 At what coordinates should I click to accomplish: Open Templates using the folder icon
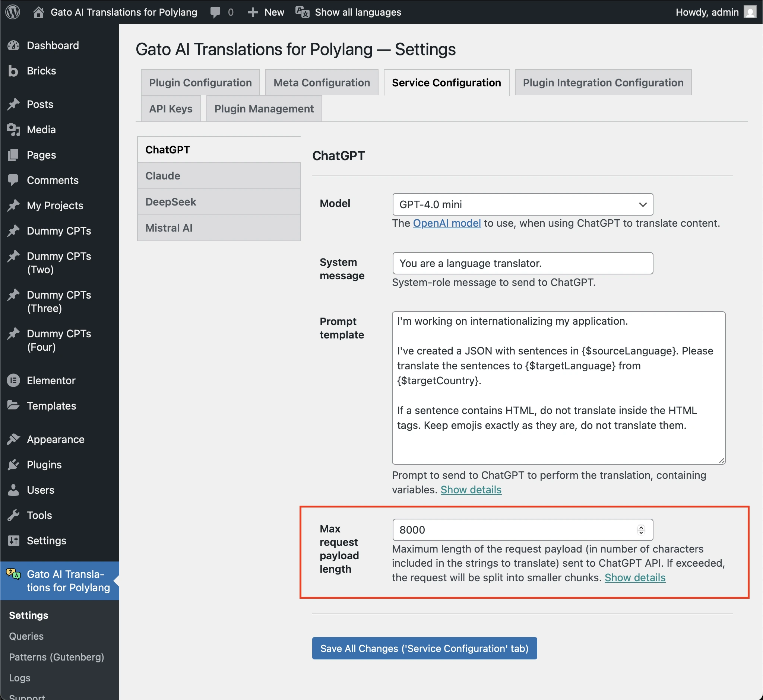click(x=13, y=405)
